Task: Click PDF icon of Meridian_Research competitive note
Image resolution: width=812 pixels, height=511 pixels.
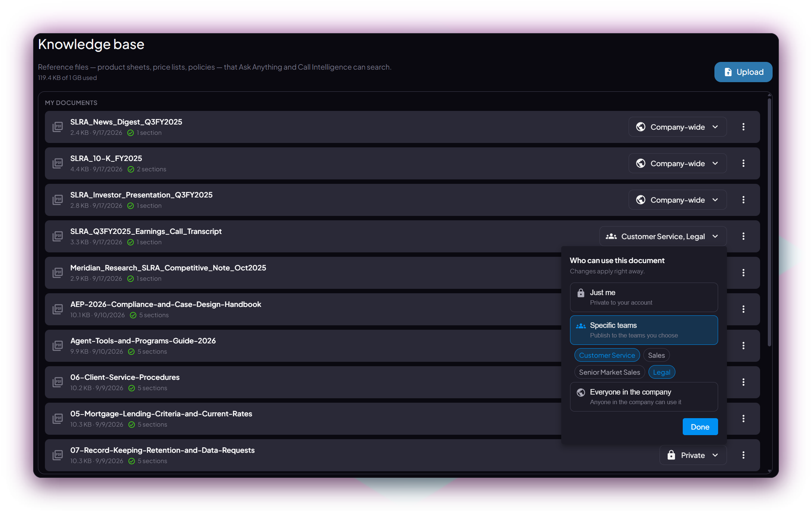Action: (58, 273)
